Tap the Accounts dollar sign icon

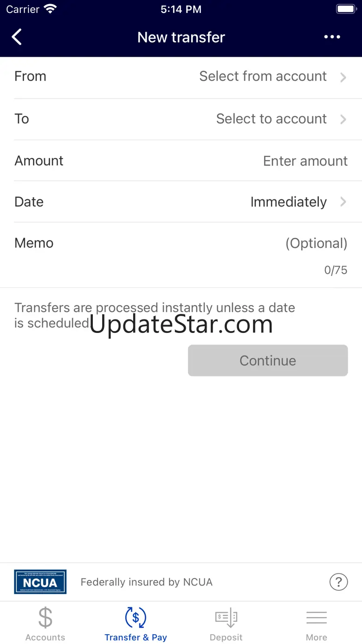pyautogui.click(x=45, y=618)
